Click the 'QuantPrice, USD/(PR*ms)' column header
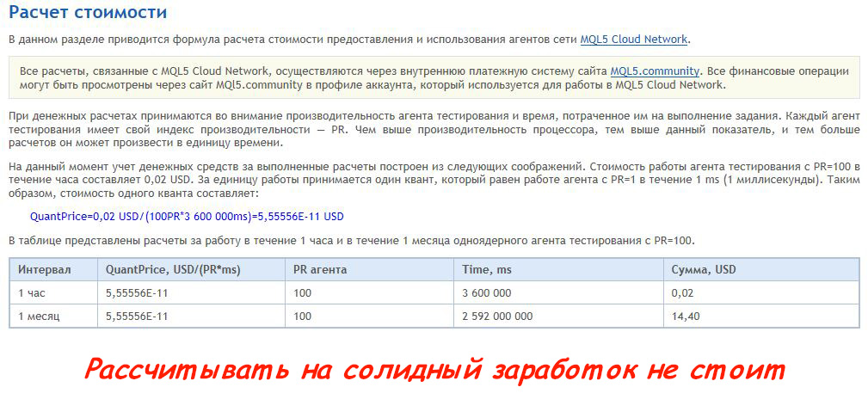868x418 pixels. (x=192, y=269)
